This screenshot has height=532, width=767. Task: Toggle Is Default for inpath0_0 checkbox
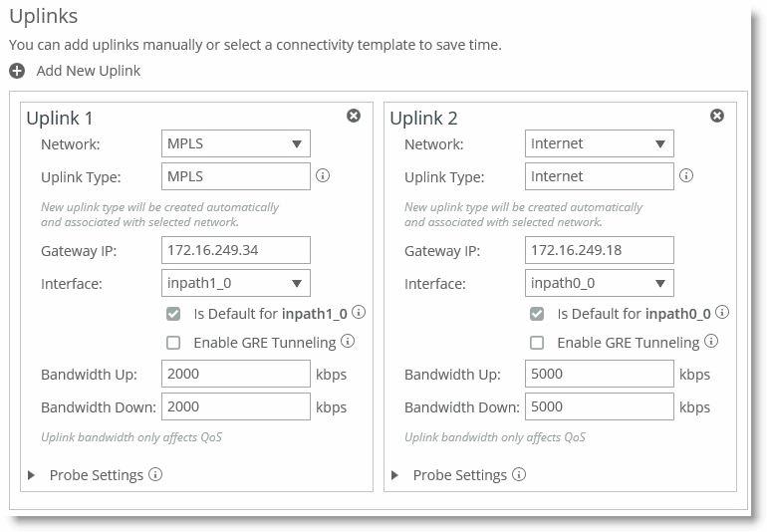click(537, 314)
